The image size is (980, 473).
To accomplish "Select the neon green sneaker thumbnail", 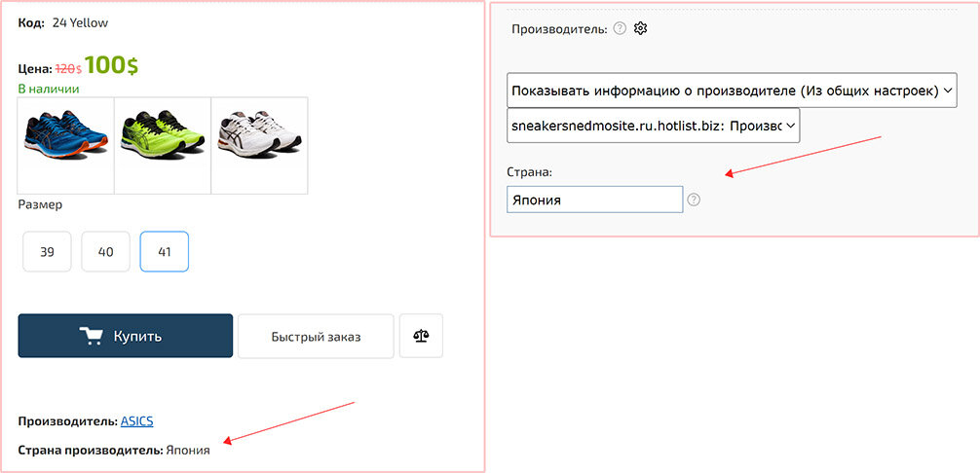I will pos(163,144).
